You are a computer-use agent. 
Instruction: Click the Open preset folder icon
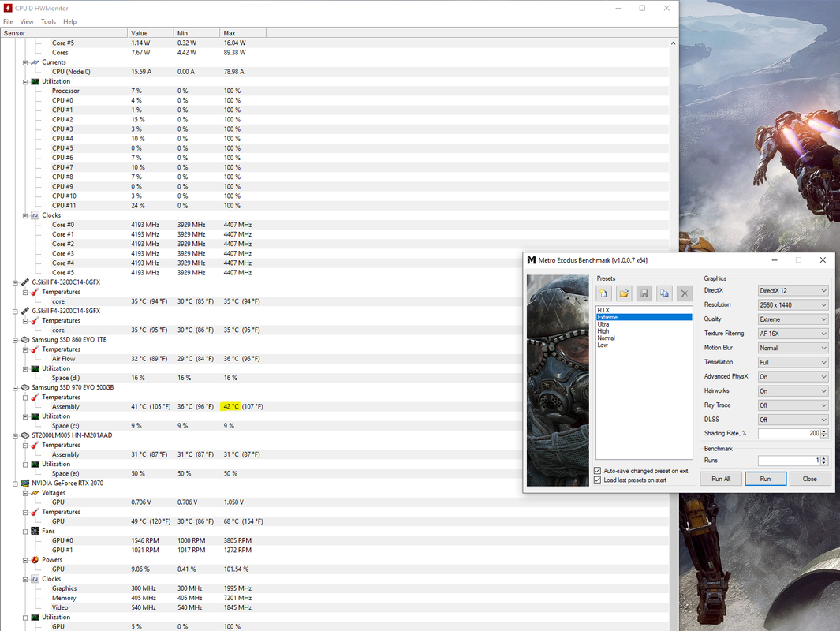[x=624, y=293]
